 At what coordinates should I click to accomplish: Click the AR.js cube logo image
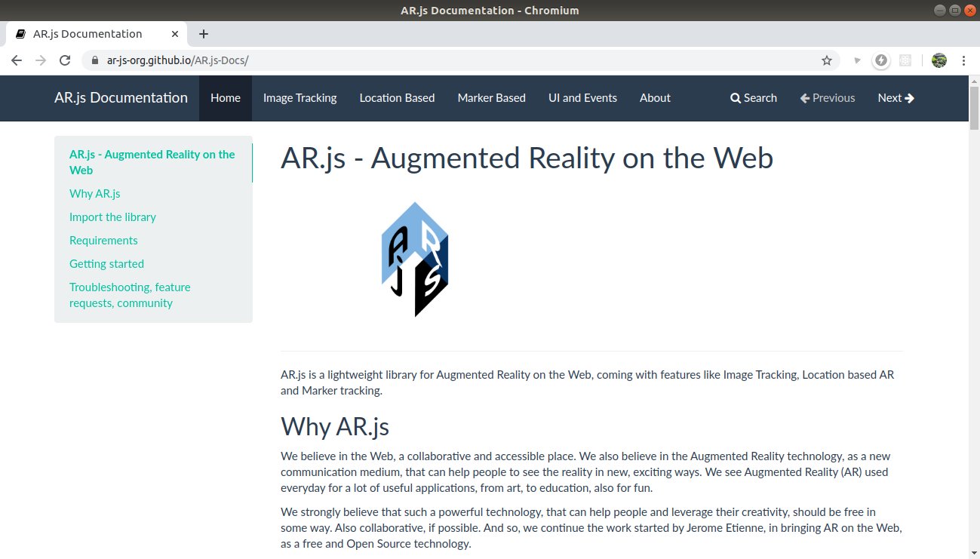[x=415, y=259]
